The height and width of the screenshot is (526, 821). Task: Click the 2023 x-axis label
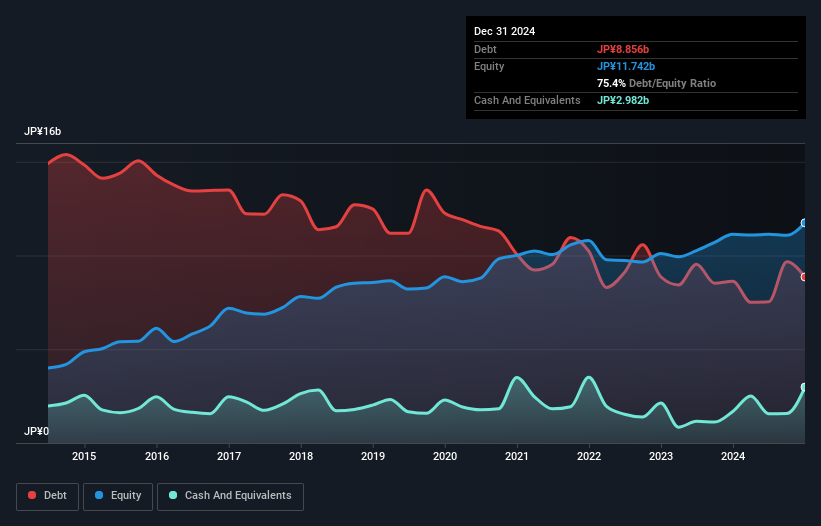pyautogui.click(x=661, y=456)
